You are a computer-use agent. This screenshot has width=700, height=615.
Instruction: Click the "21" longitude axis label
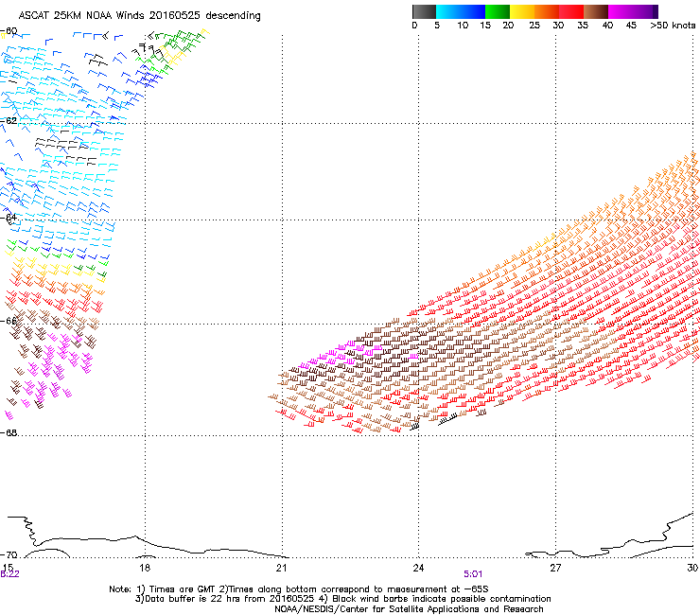click(x=281, y=568)
